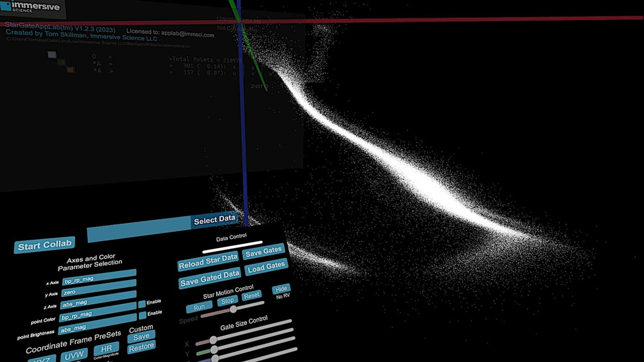Toggle the point Brightness Enable checkbox
Image resolution: width=644 pixels, height=362 pixels.
pyautogui.click(x=143, y=315)
